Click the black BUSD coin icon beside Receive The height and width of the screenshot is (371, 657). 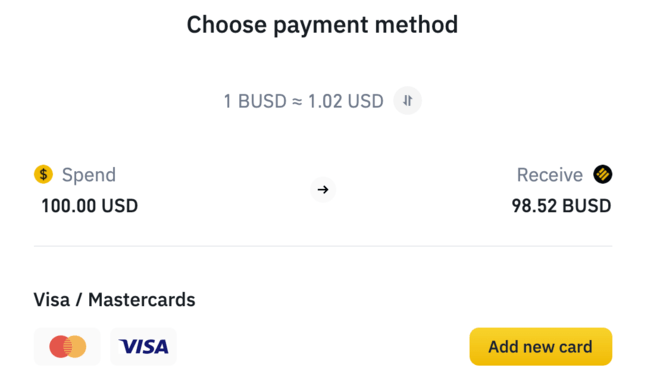[603, 174]
